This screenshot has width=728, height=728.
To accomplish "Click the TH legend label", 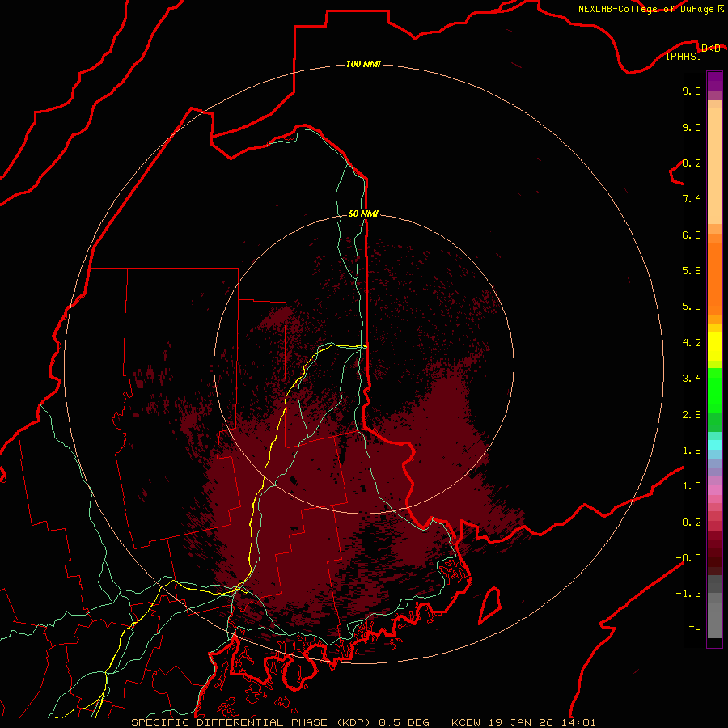I will (695, 630).
